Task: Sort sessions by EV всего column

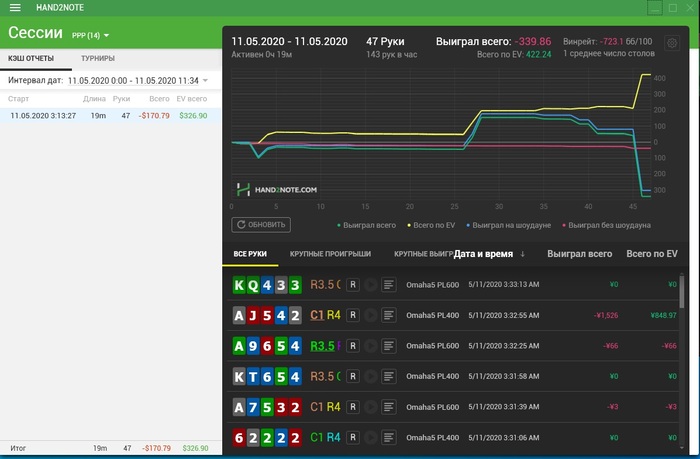Action: pyautogui.click(x=192, y=99)
